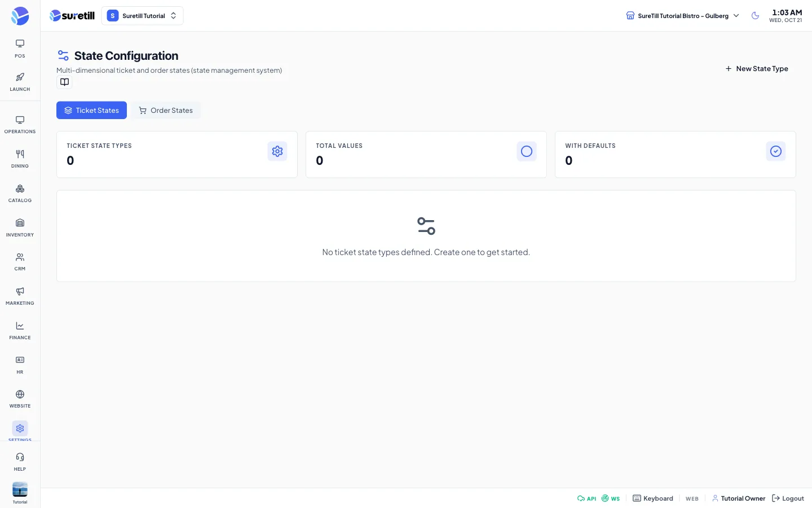This screenshot has height=508, width=812.
Task: Open the POS module in sidebar
Action: coord(20,49)
